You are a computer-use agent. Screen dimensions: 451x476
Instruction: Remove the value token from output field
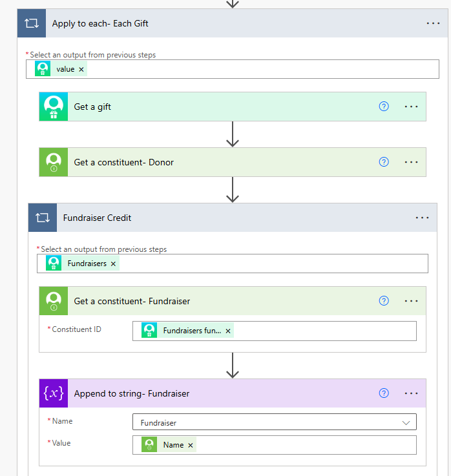81,70
